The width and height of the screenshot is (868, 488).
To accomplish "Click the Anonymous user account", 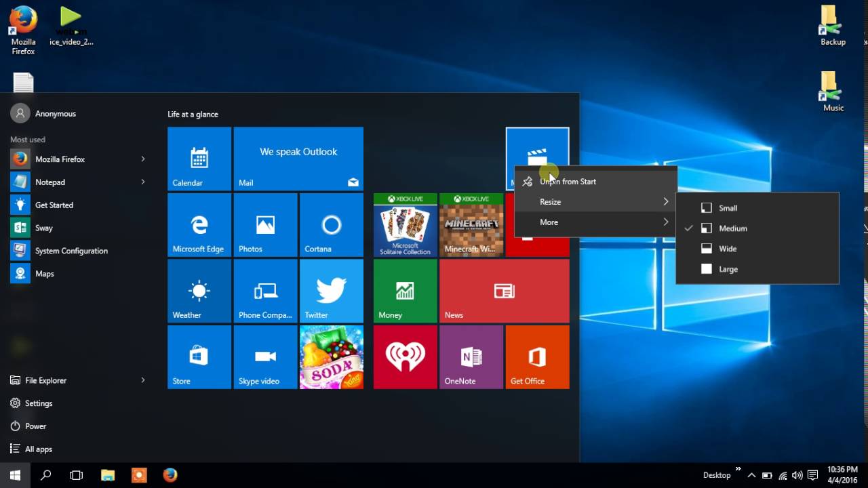I will click(45, 114).
